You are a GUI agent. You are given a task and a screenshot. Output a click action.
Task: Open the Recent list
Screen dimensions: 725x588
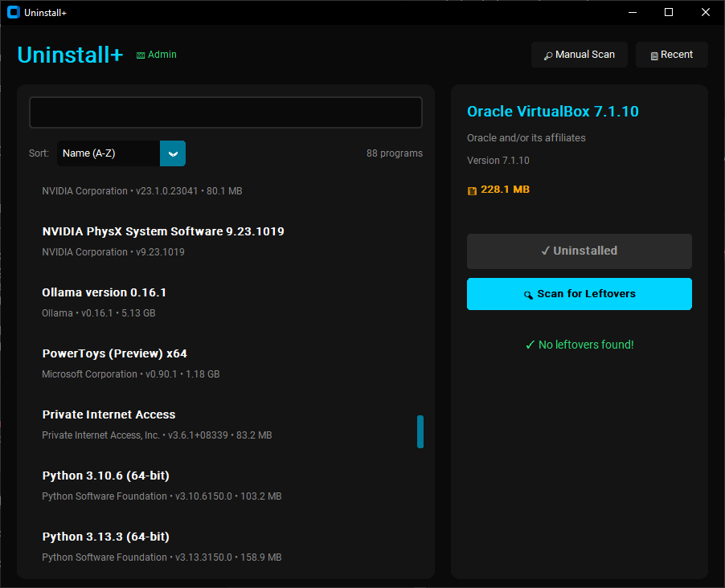pos(671,55)
